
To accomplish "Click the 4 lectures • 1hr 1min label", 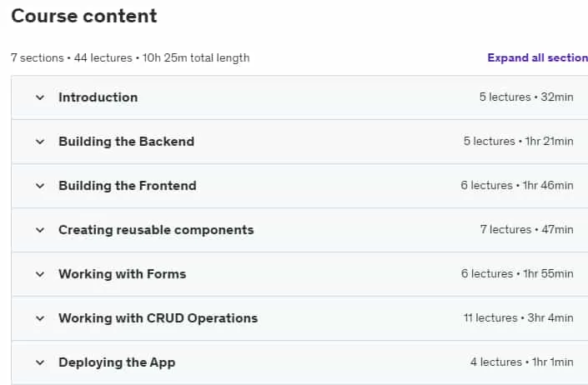I will 521,362.
